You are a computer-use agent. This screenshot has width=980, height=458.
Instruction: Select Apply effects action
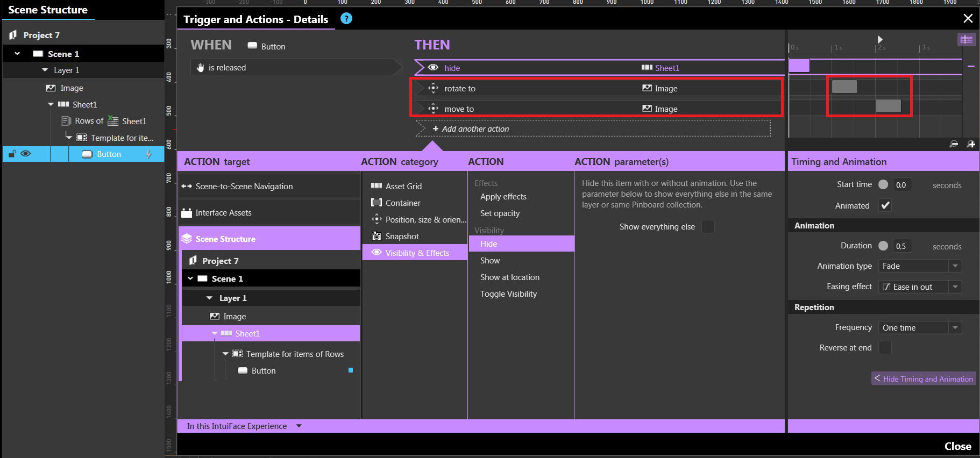503,196
